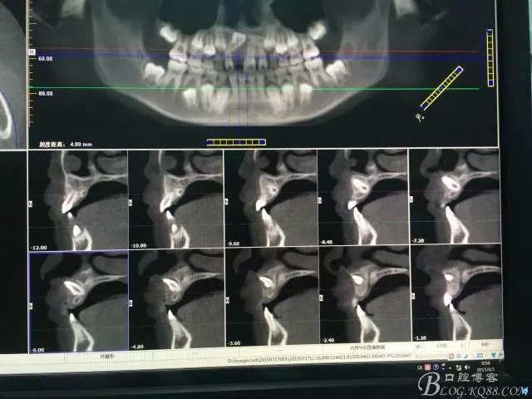Viewport: 532px width, 399px height.
Task: Select the highlighted slice labeled -6.00
Action: pos(79,302)
